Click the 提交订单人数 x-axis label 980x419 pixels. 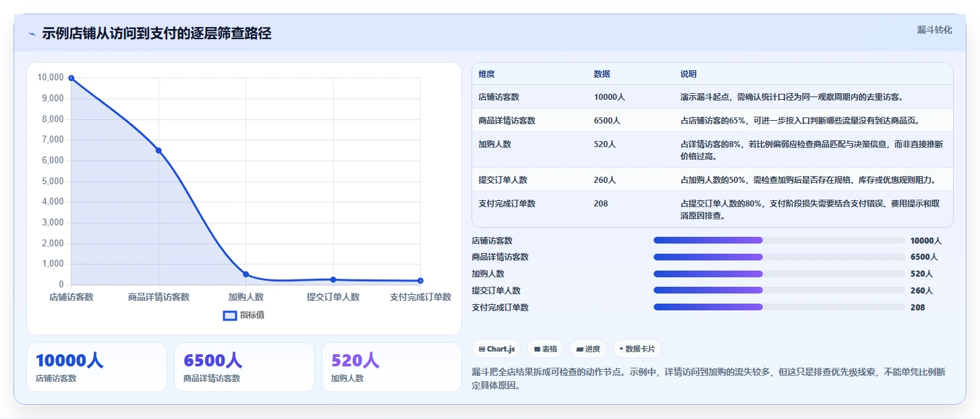pos(333,297)
